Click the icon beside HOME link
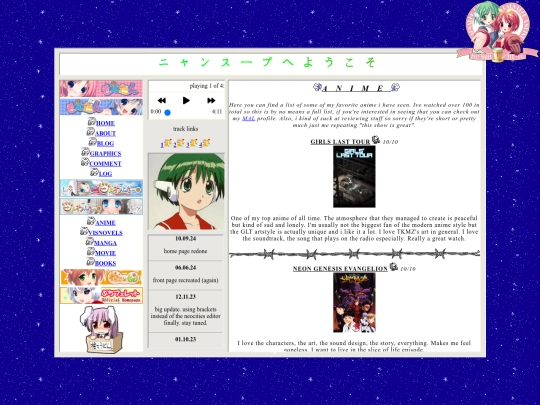Viewport: 540px width, 405px height. click(92, 122)
